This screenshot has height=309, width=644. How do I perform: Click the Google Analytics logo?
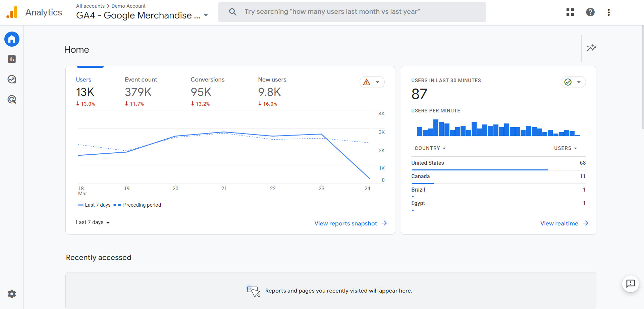[x=12, y=12]
